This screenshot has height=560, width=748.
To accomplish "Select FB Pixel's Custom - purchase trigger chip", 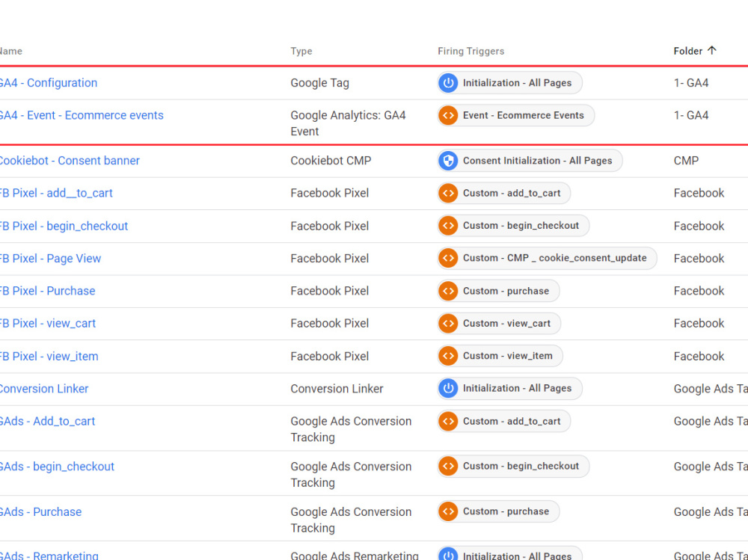I will 498,291.
